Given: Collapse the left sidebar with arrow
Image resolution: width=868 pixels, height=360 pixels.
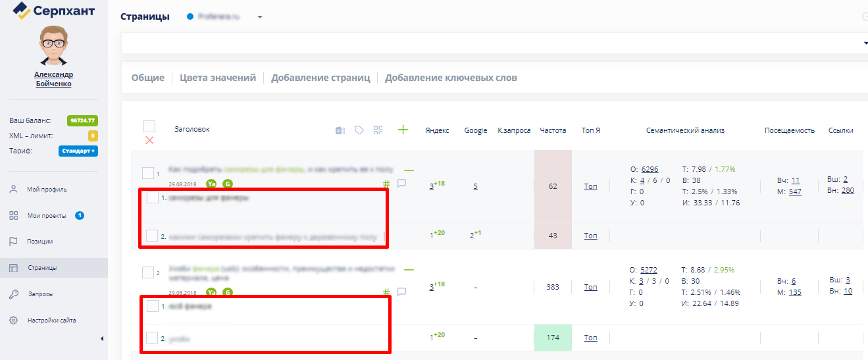Looking at the screenshot, I should (101, 338).
